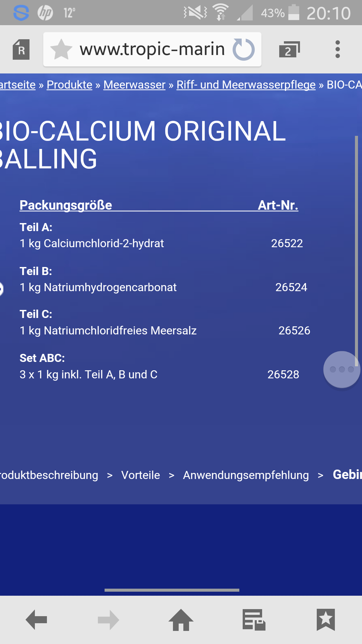The image size is (362, 644).
Task: Switch to the Anwendungsempfehlung section
Action: click(246, 475)
